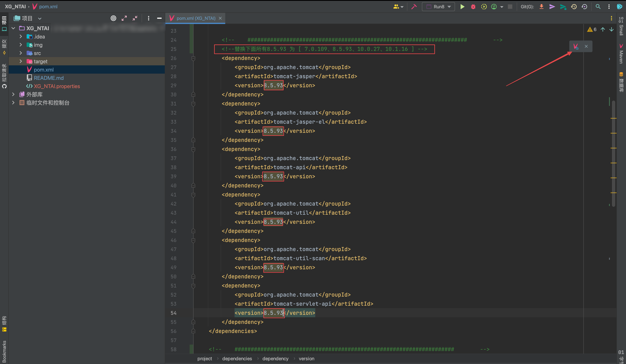Click select opened file target icon
626x364 pixels.
tap(113, 18)
